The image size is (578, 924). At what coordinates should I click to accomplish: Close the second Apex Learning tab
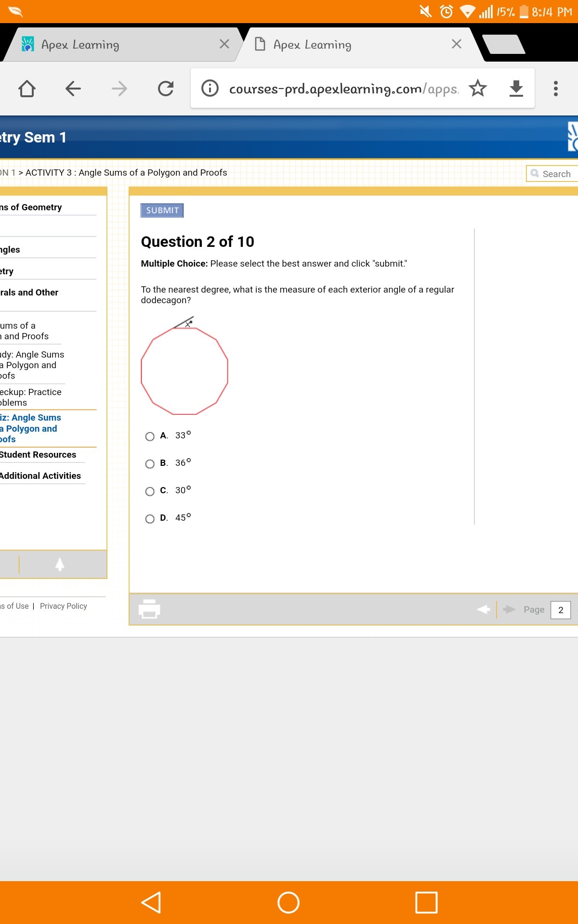pos(457,44)
